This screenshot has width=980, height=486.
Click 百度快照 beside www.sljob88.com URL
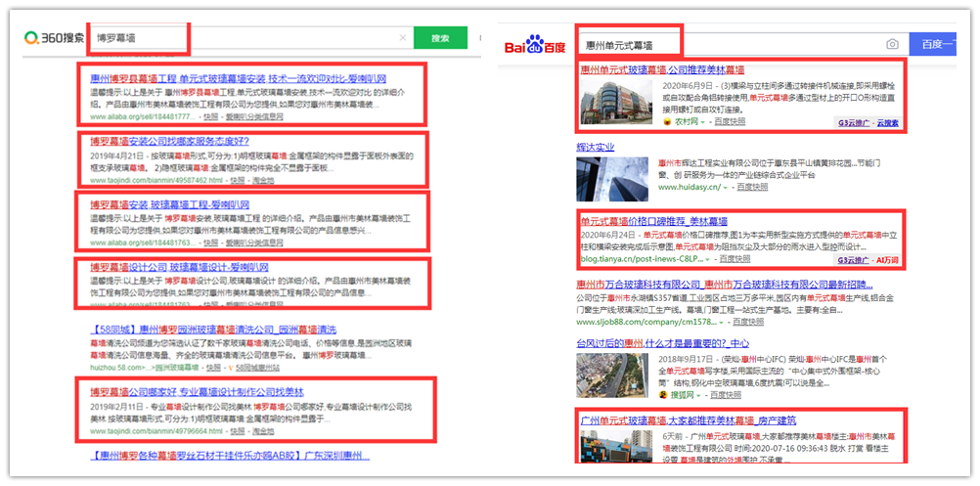tap(748, 323)
